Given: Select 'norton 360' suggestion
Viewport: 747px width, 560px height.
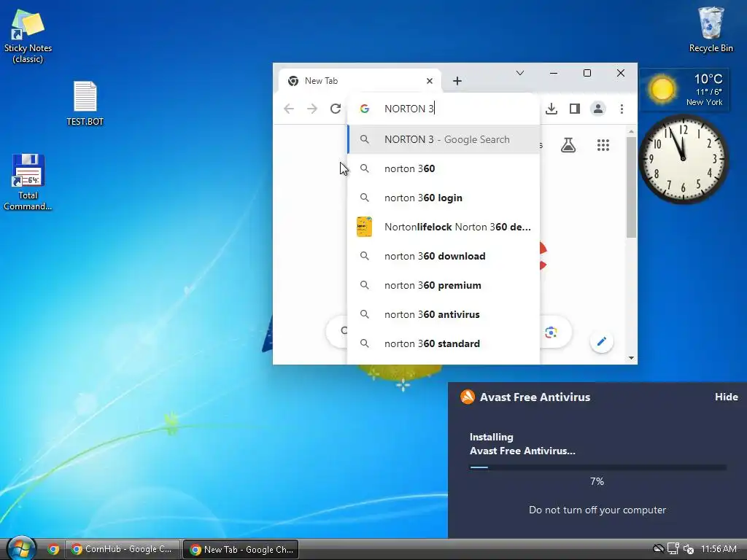Looking at the screenshot, I should [444, 168].
